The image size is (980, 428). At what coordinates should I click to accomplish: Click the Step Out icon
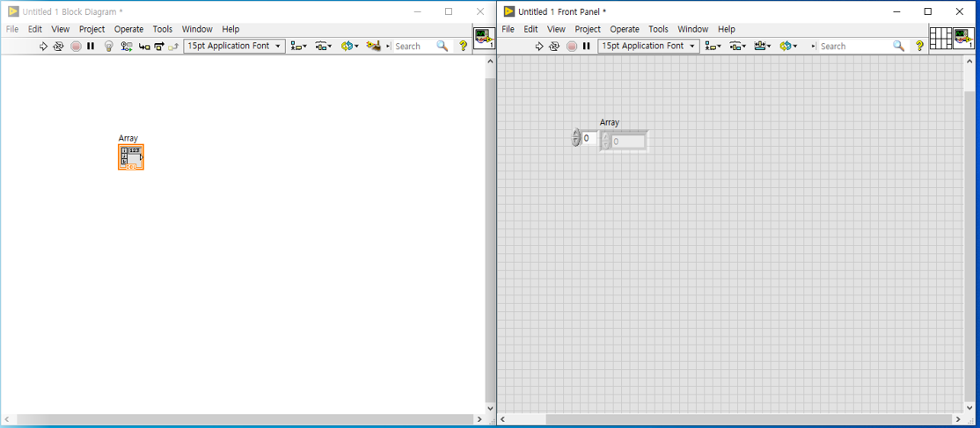[173, 47]
